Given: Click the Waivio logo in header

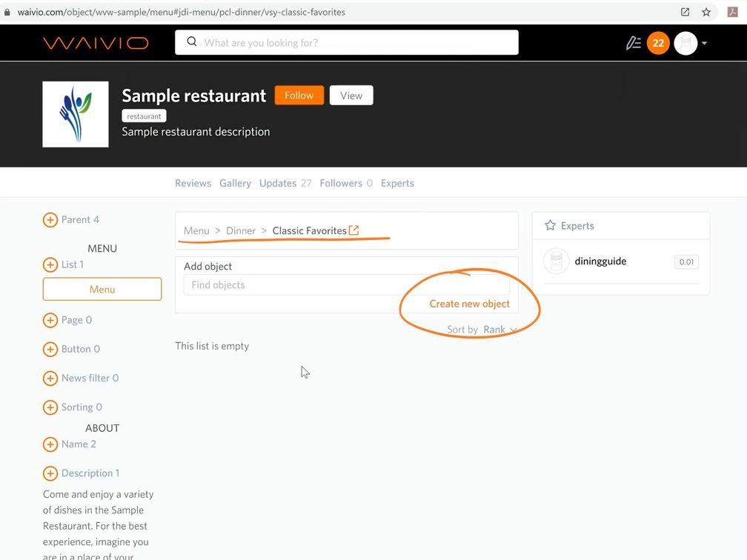Looking at the screenshot, I should tap(96, 43).
